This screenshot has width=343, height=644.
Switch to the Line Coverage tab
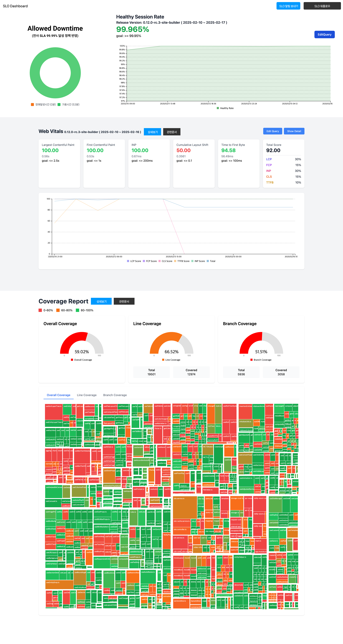coord(87,395)
